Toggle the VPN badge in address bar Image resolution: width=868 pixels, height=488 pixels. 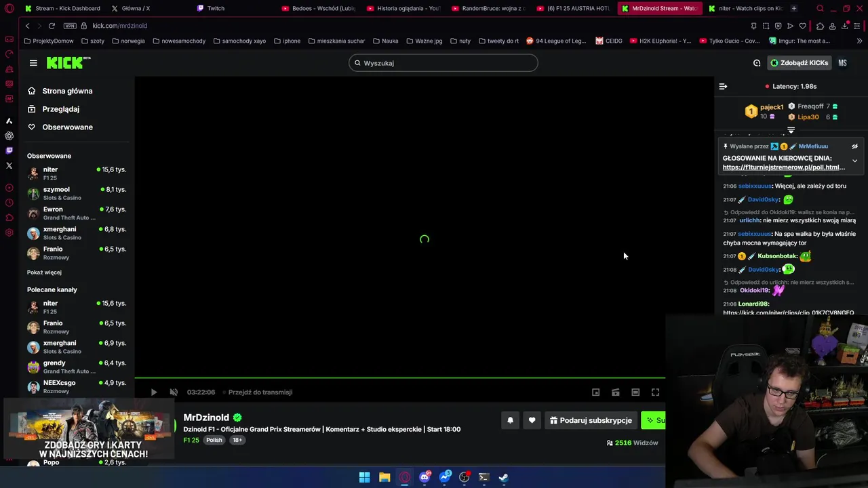(70, 26)
